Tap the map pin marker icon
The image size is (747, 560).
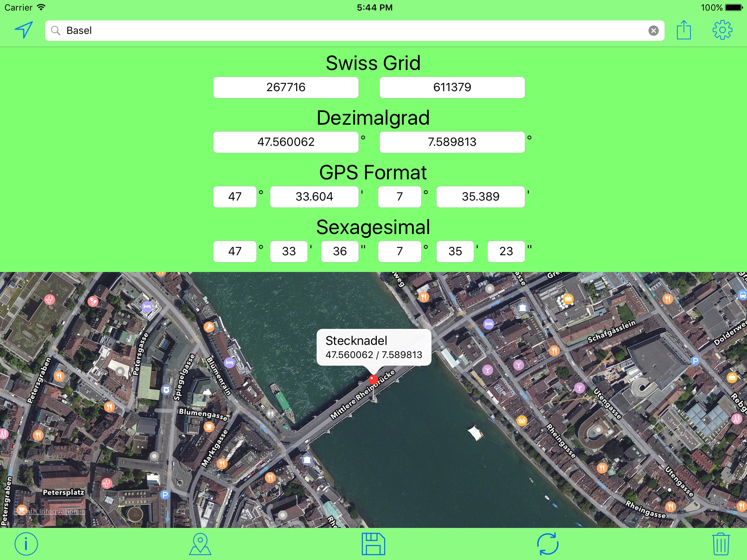coord(200,544)
